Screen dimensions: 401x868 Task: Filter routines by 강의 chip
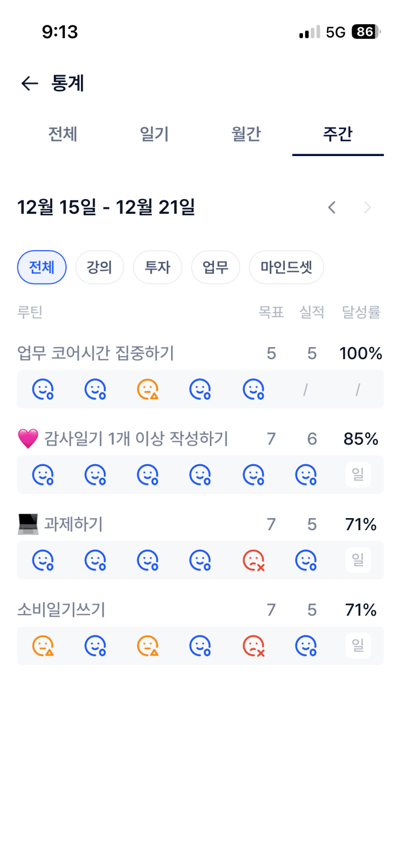pos(99,267)
